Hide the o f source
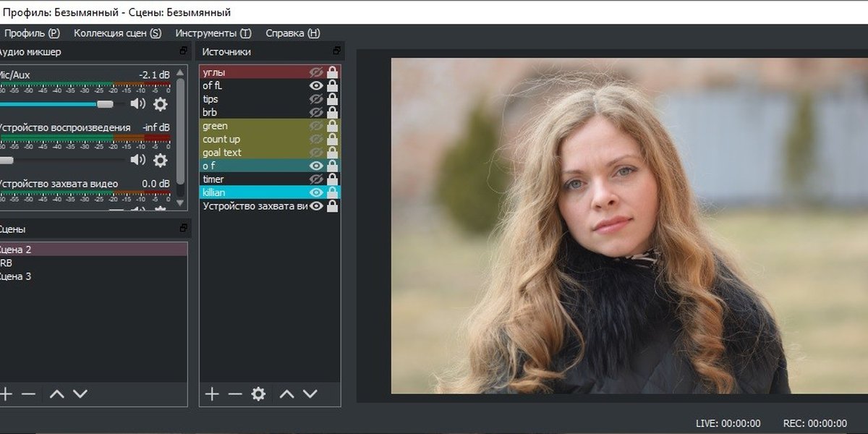The height and width of the screenshot is (434, 868). [316, 166]
